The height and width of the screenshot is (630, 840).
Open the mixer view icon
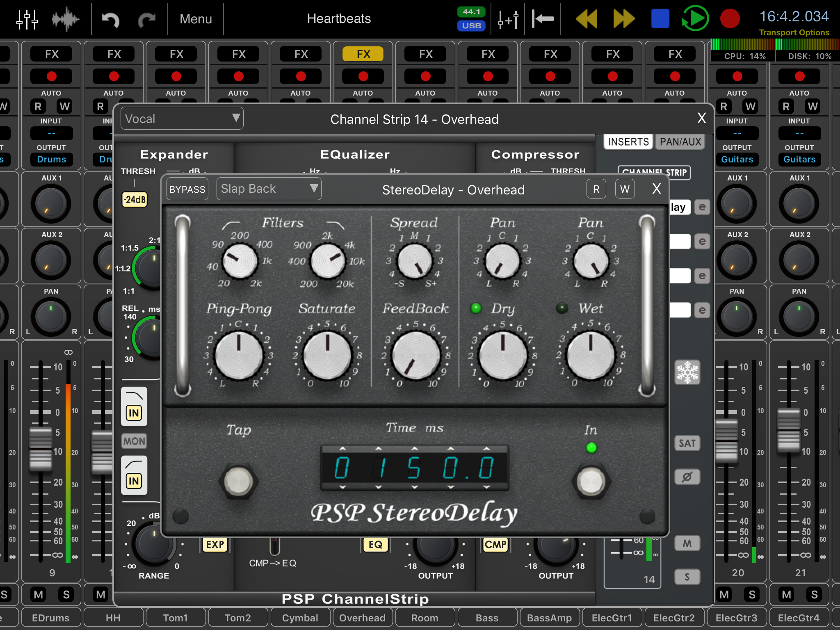pos(27,19)
